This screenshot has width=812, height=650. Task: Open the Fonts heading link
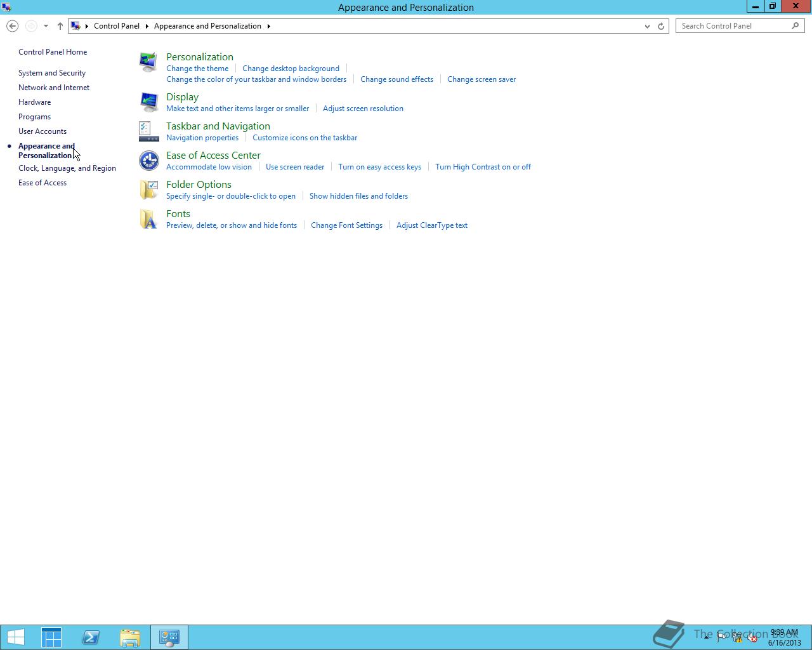tap(178, 214)
